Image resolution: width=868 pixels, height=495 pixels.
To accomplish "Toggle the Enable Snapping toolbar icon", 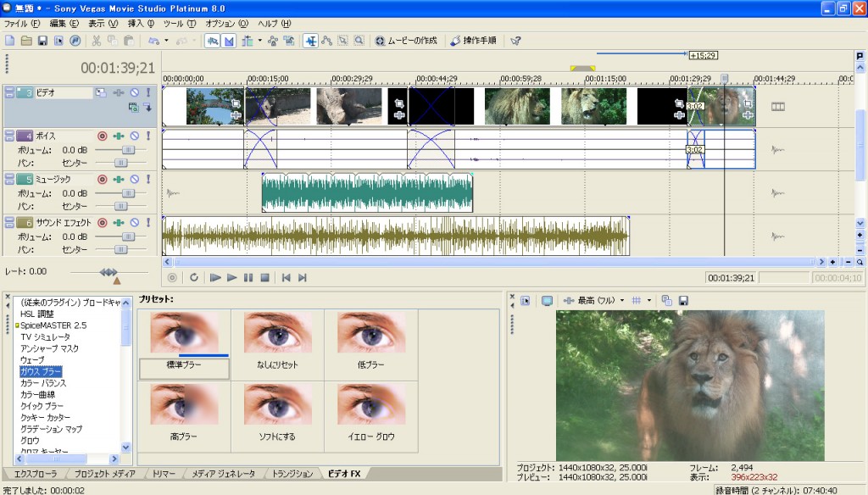I will (213, 41).
